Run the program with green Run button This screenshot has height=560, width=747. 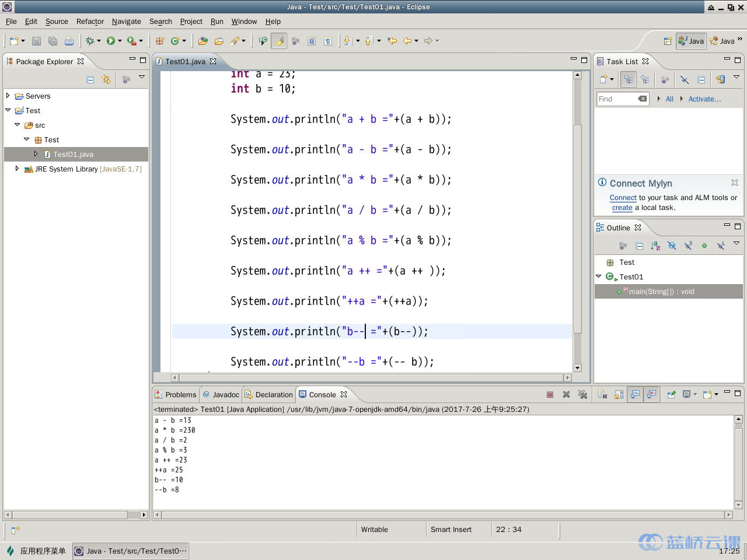coord(110,41)
